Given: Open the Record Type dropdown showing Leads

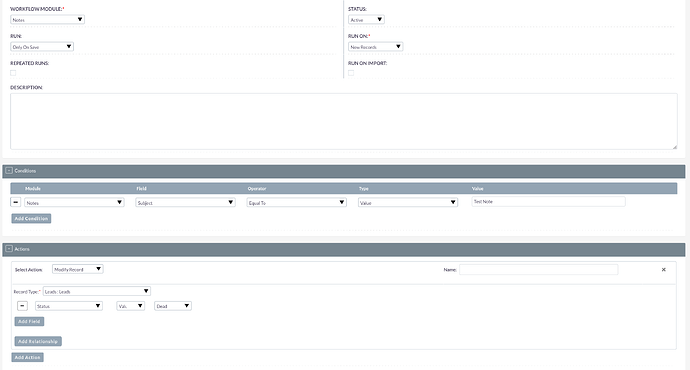Looking at the screenshot, I should pyautogui.click(x=97, y=291).
